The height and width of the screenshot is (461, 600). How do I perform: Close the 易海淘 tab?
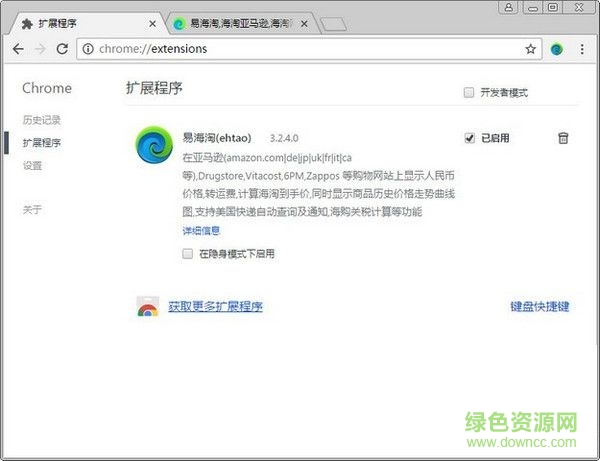click(x=304, y=24)
